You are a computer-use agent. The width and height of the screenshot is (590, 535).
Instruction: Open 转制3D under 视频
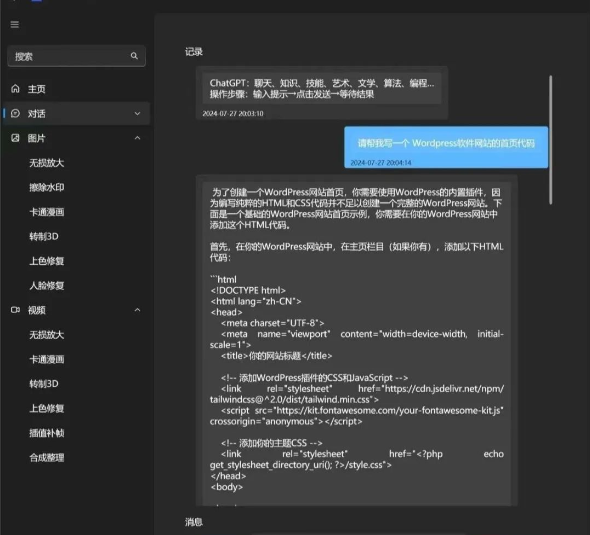click(44, 384)
